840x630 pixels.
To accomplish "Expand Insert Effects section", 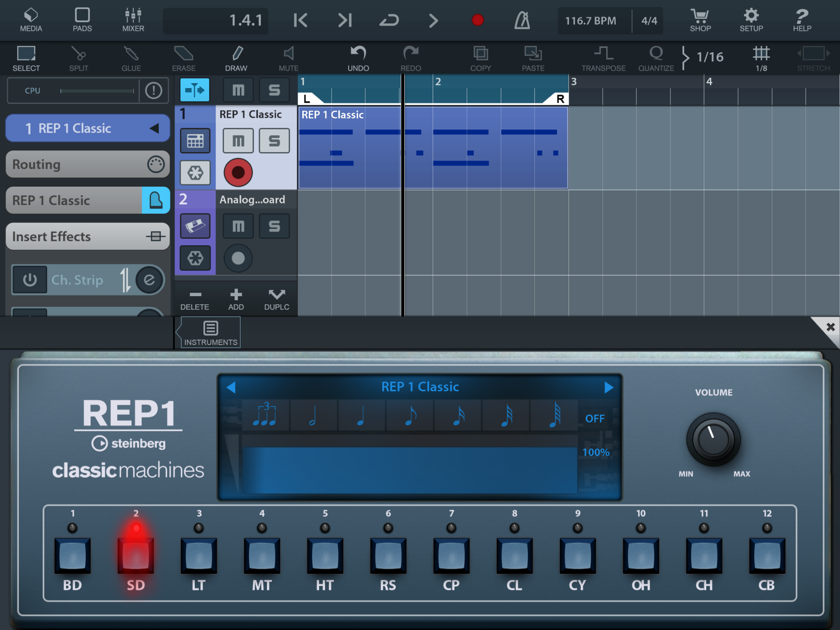I will (x=88, y=236).
